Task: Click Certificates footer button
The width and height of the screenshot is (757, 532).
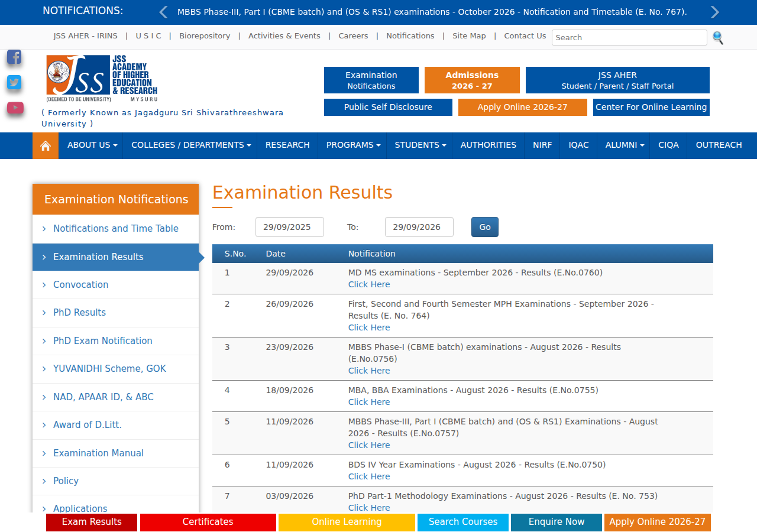Action: [208, 523]
